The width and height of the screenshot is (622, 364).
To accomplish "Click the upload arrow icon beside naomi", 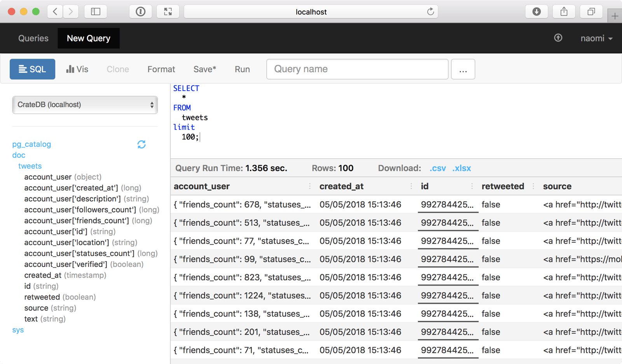I will point(558,38).
